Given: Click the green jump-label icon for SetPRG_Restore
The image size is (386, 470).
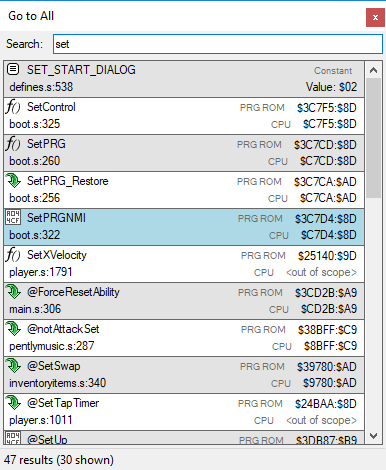Looking at the screenshot, I should click(x=13, y=181).
